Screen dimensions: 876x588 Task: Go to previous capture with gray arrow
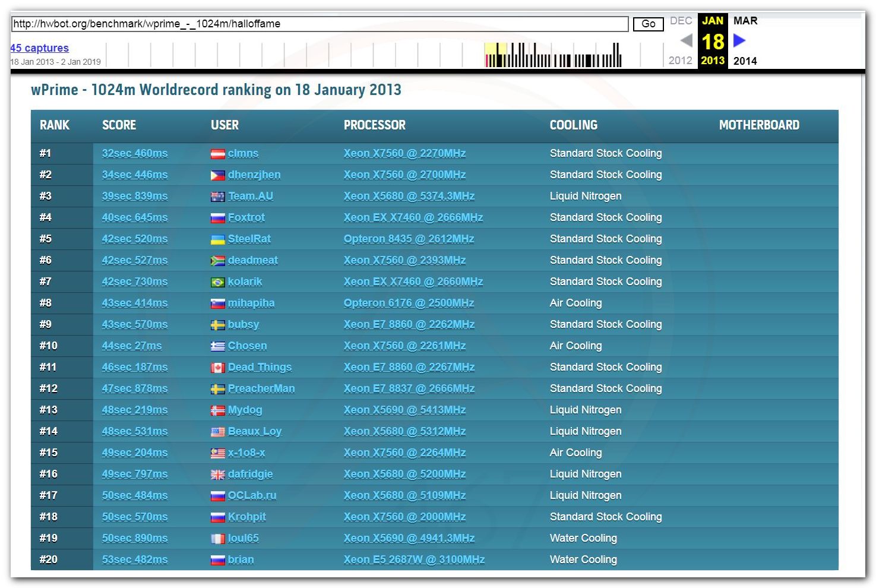point(686,40)
